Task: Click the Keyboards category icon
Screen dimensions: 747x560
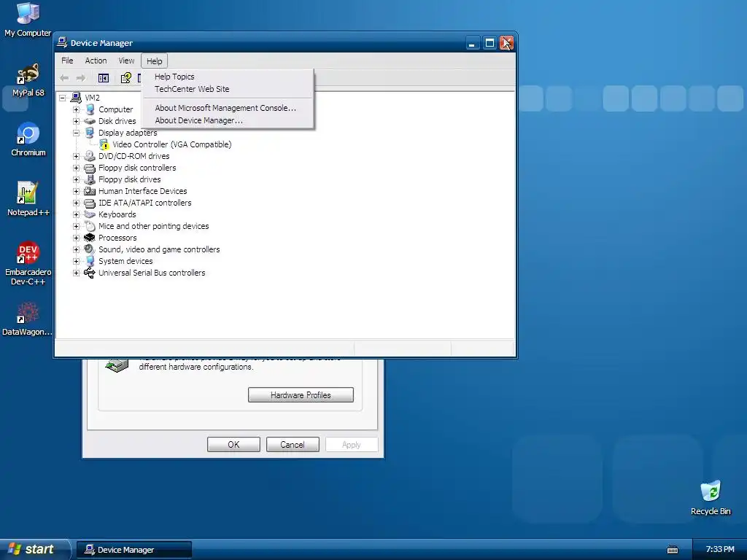Action: pyautogui.click(x=90, y=215)
